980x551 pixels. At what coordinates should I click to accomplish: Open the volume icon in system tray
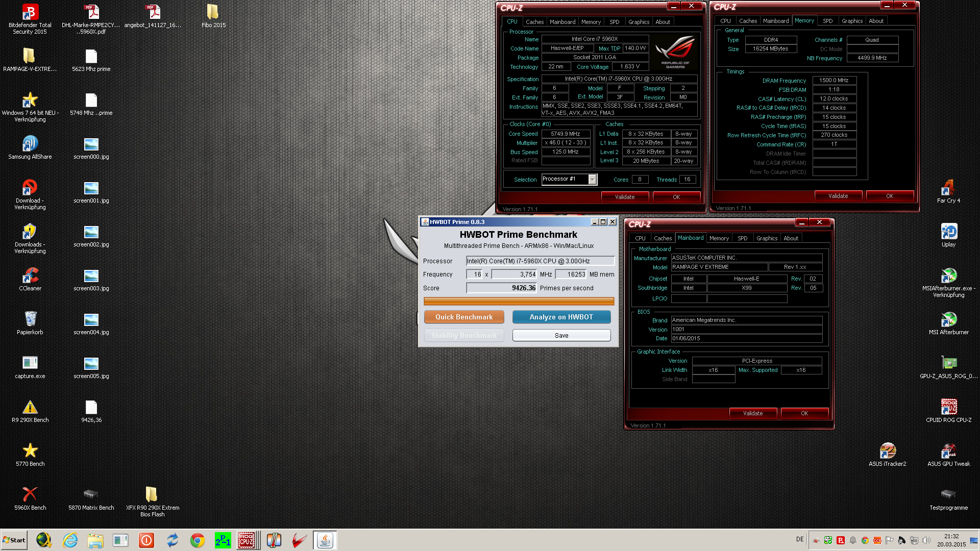[x=926, y=540]
